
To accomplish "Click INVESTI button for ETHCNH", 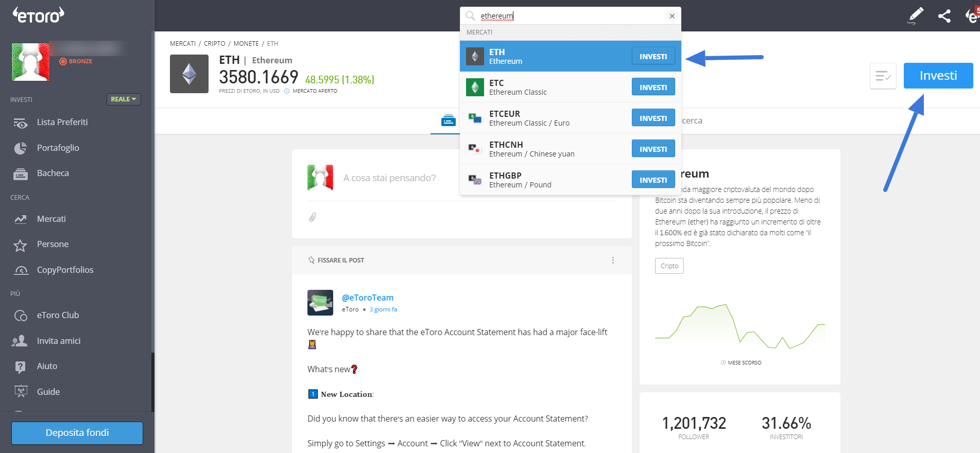I will (654, 149).
